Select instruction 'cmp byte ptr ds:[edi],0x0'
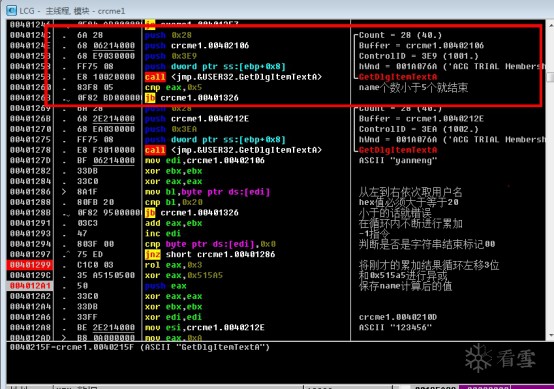554x389 pixels. click(x=210, y=244)
